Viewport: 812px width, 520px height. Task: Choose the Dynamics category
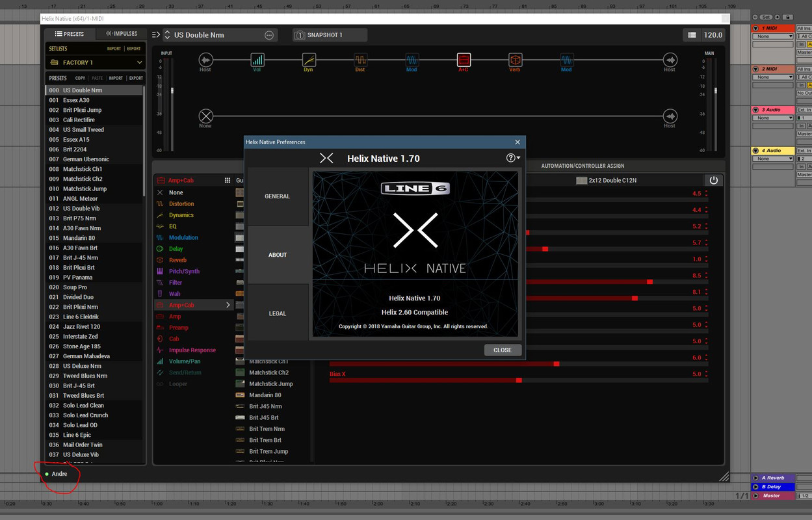pyautogui.click(x=181, y=215)
